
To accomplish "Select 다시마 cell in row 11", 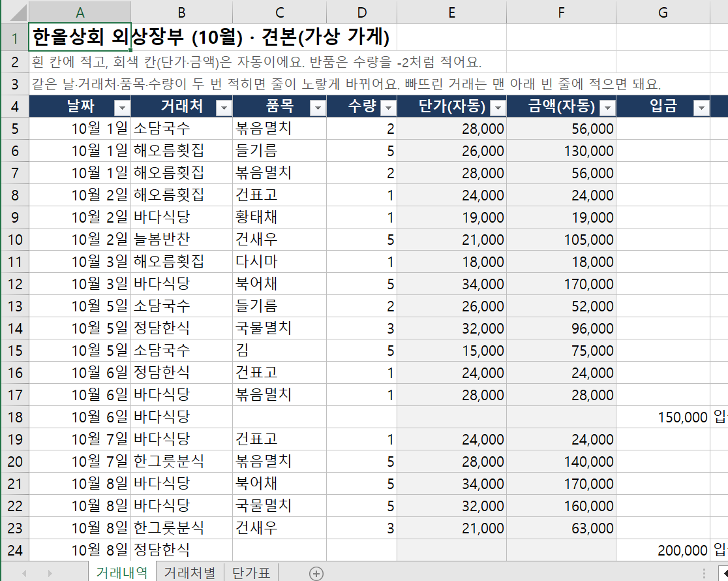I will 279,262.
